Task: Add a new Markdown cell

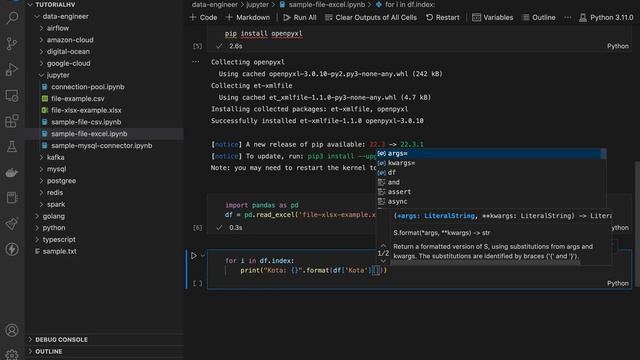Action: [248, 18]
